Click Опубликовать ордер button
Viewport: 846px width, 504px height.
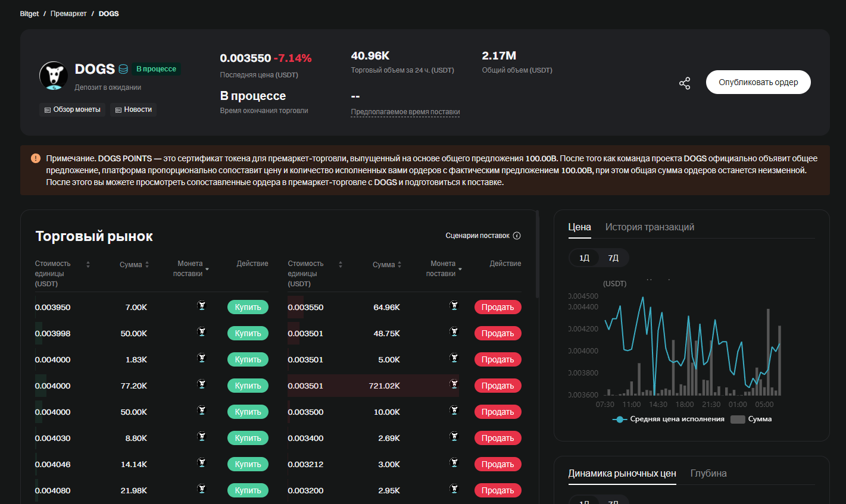tap(758, 82)
